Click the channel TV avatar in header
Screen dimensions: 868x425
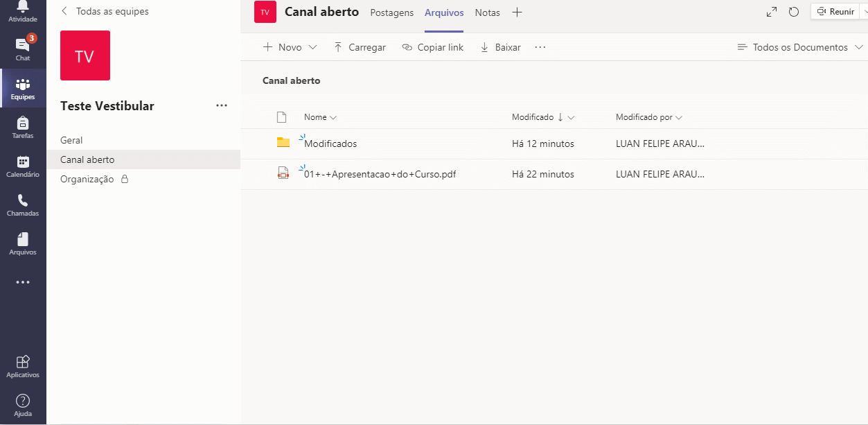(265, 12)
